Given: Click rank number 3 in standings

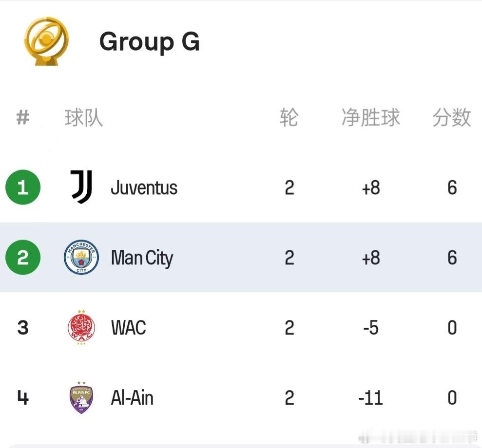Looking at the screenshot, I should (23, 328).
